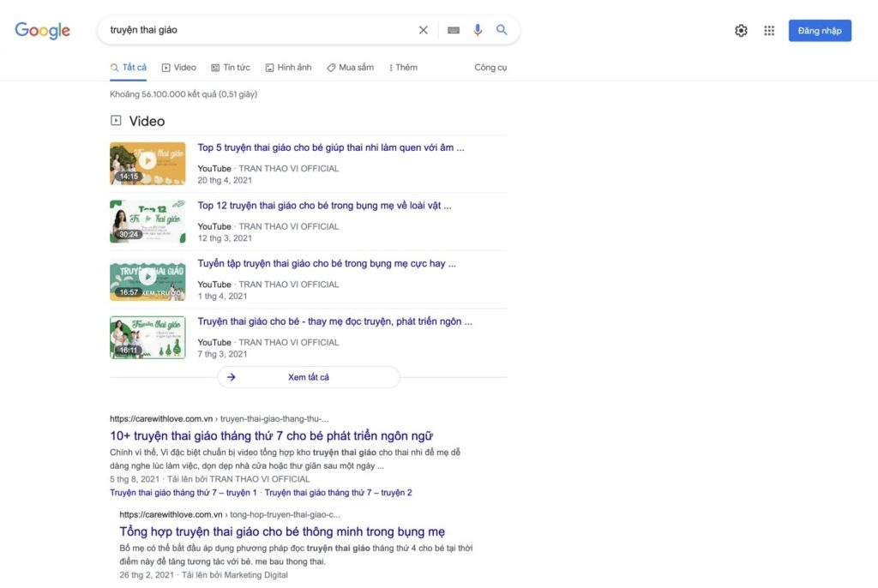
Task: Play the 14:15 video thumbnail
Action: (147, 163)
